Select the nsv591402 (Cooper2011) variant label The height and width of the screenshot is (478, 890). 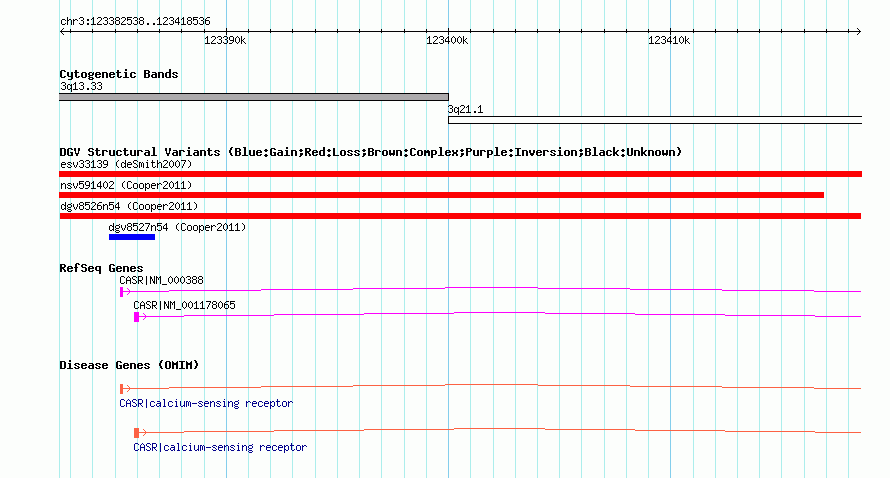coord(126,185)
